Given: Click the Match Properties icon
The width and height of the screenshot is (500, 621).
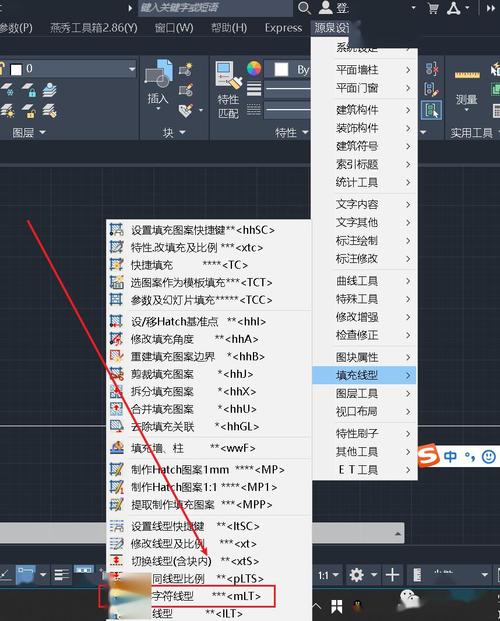Looking at the screenshot, I should pyautogui.click(x=228, y=75).
